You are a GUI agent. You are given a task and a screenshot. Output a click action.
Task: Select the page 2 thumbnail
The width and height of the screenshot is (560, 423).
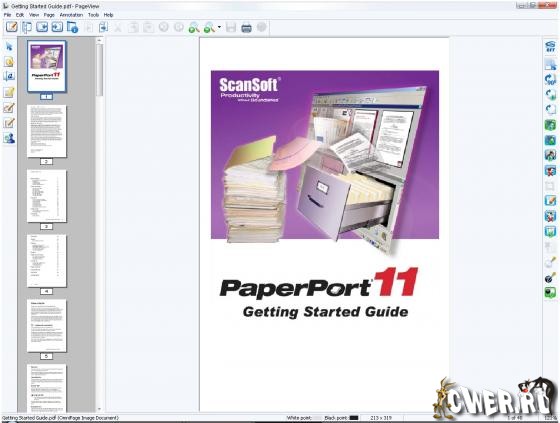point(46,131)
